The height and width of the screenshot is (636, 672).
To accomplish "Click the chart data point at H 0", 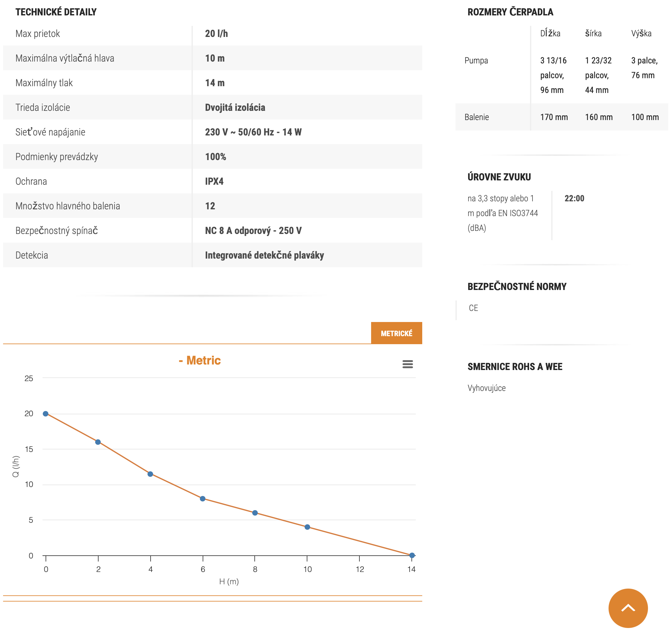I will pos(46,414).
